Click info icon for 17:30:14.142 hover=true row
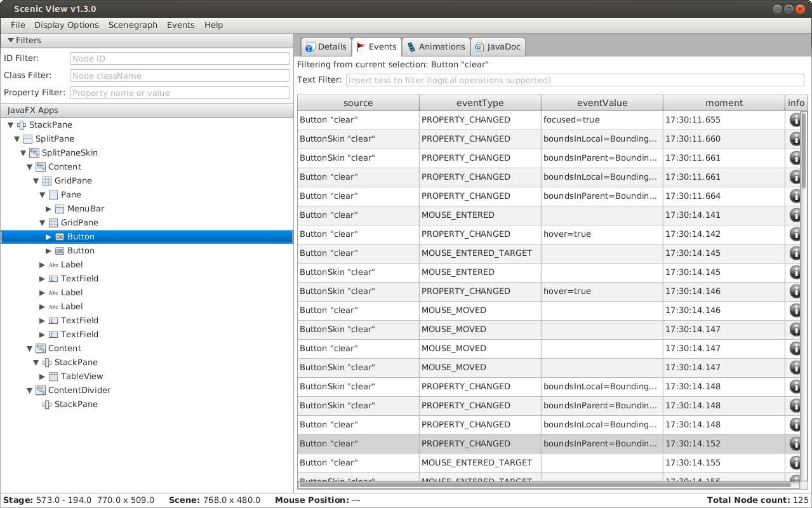The width and height of the screenshot is (812, 508). [x=795, y=234]
